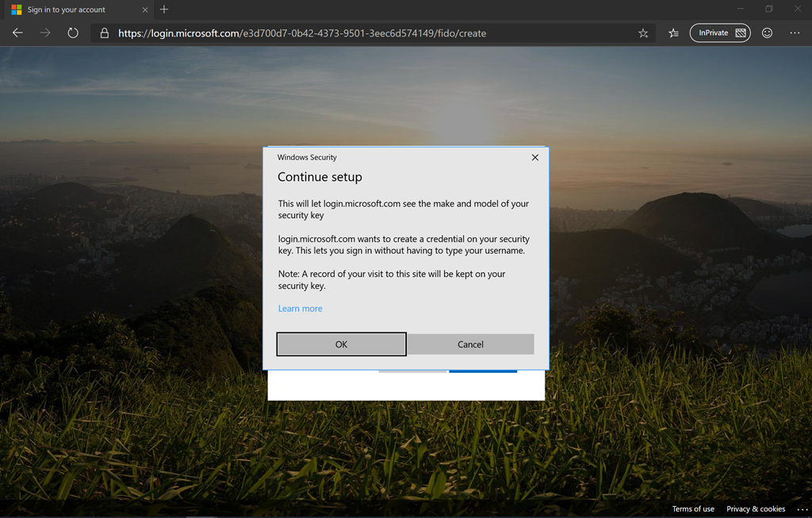Open the Privacy & cookies link
Viewport: 812px width, 518px height.
click(756, 508)
